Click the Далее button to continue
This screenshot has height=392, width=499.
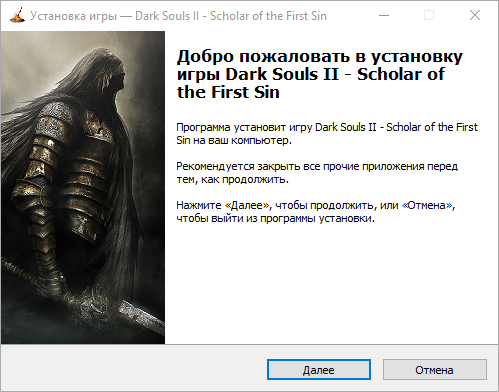pyautogui.click(x=319, y=369)
